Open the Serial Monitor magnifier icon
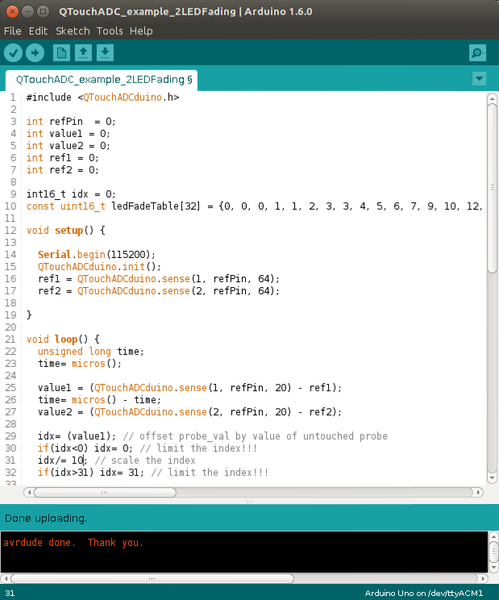499x600 pixels. coord(478,53)
